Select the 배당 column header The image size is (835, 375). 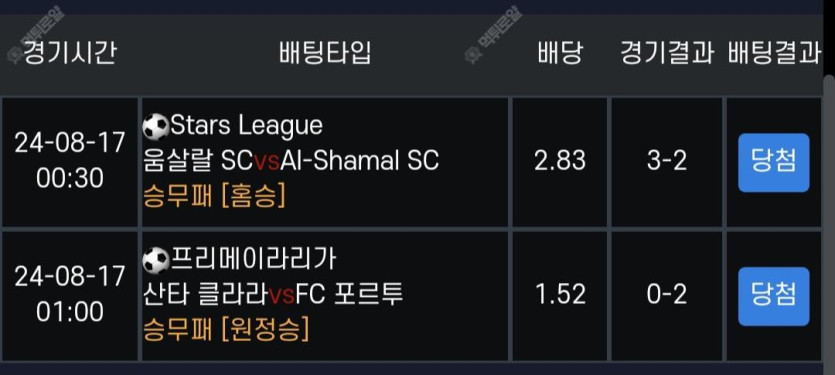[x=560, y=53]
